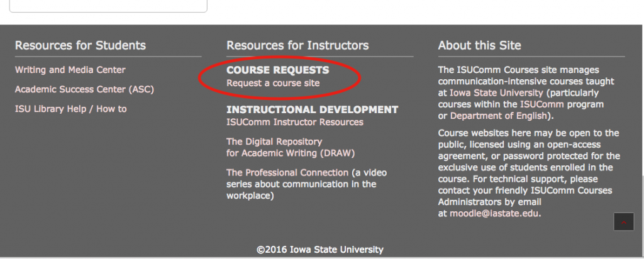The image size is (644, 259).
Task: Click the ©2016 Iowa State University footer text
Action: 320,250
